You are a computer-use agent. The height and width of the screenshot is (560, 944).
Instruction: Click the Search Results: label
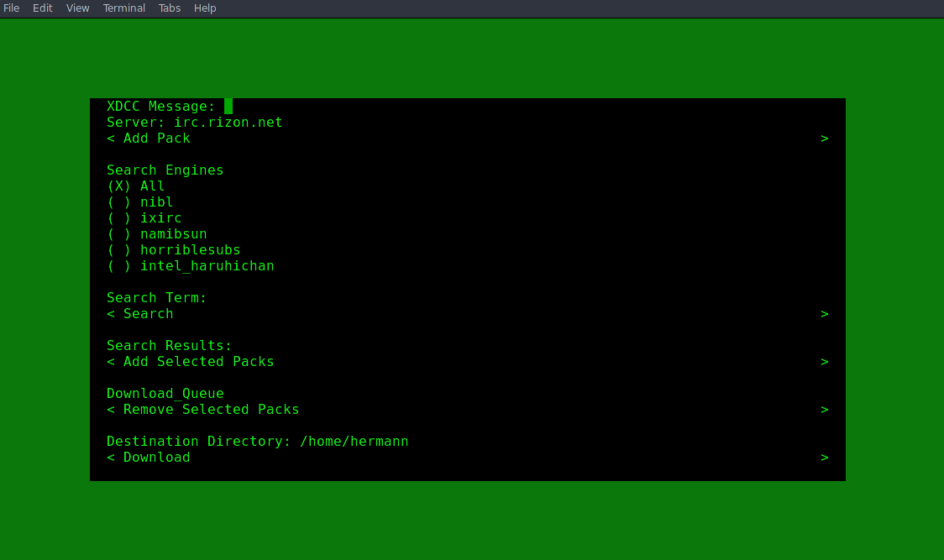tap(169, 346)
